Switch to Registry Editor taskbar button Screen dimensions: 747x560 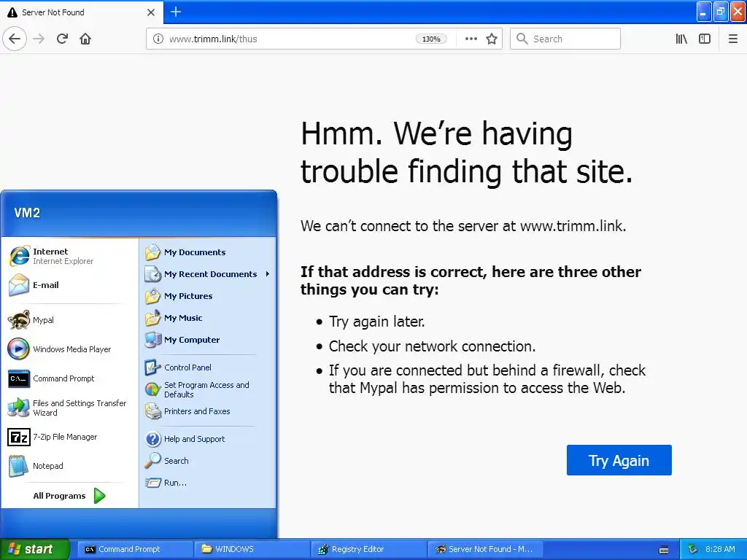tap(369, 549)
